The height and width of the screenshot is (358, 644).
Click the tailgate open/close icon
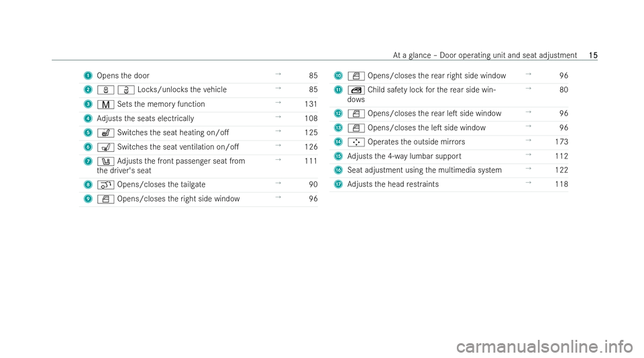click(105, 185)
